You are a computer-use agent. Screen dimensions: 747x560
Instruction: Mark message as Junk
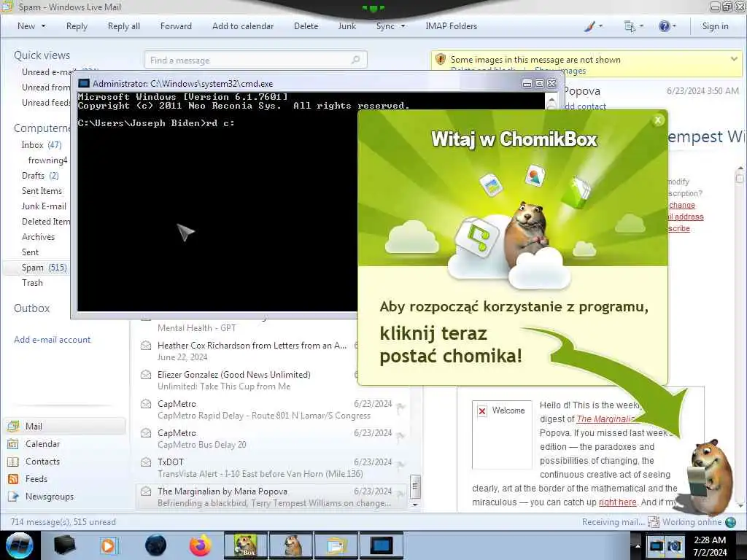pyautogui.click(x=347, y=26)
